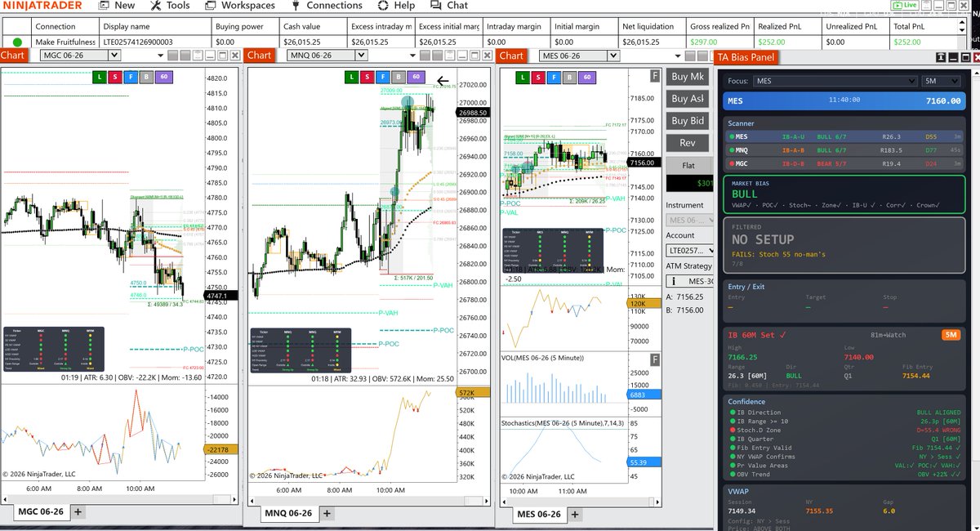This screenshot has height=531, width=980.
Task: Click the gray F icon atop MES price panel
Action: click(x=654, y=76)
